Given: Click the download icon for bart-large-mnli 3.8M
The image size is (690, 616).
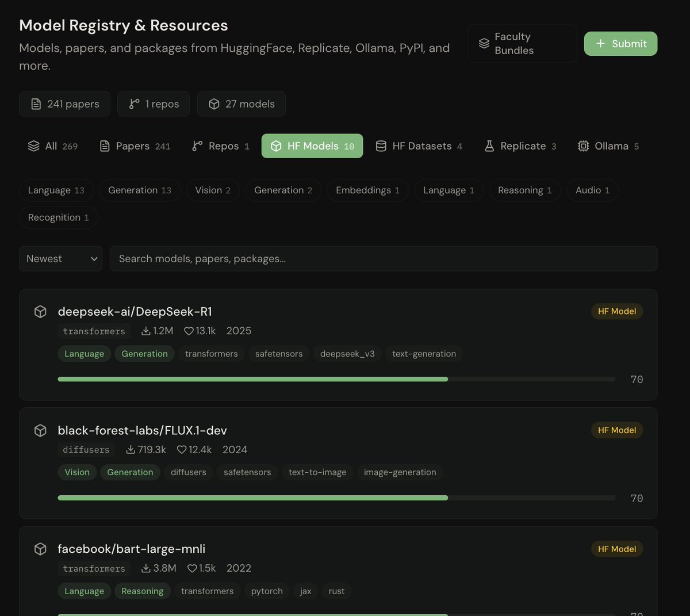Looking at the screenshot, I should pyautogui.click(x=146, y=568).
